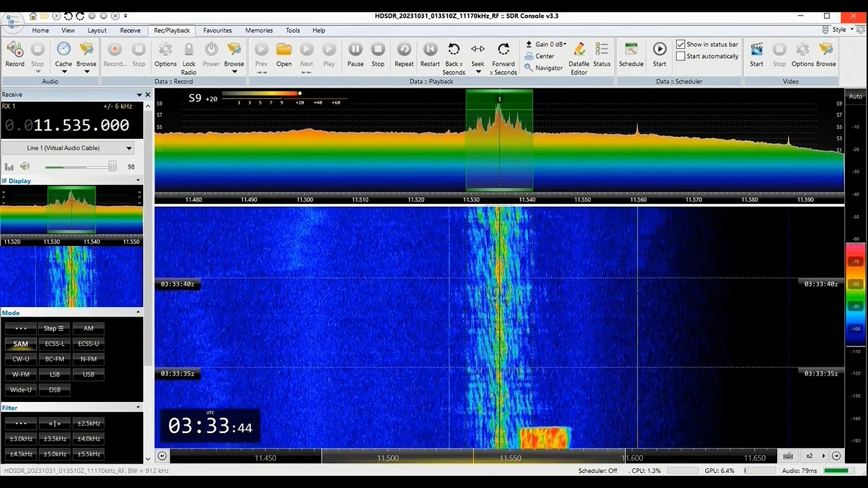Image resolution: width=868 pixels, height=488 pixels.
Task: Jump Forward x Seconds
Action: tap(503, 49)
